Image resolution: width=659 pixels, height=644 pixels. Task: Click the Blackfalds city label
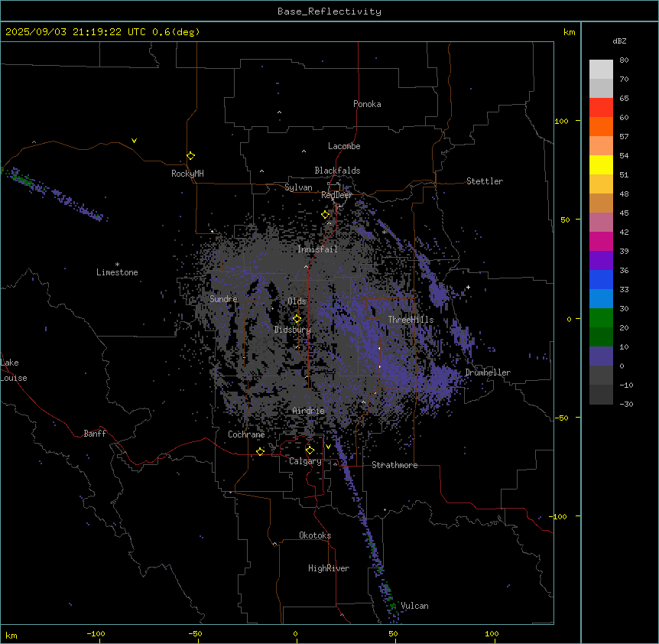tap(337, 171)
